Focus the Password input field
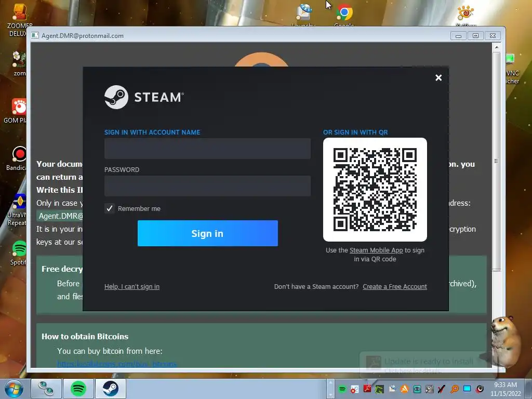532x399 pixels. tap(207, 186)
